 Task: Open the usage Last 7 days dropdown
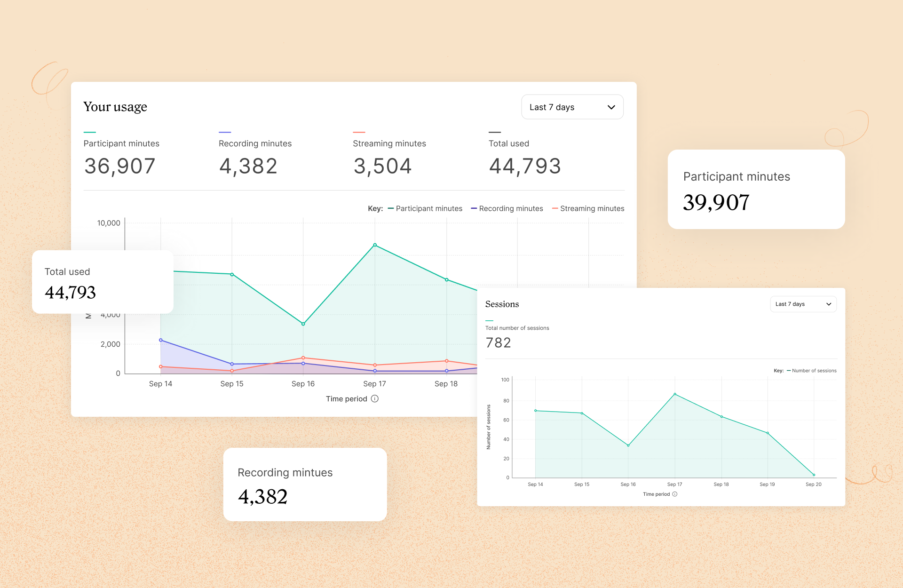[571, 107]
